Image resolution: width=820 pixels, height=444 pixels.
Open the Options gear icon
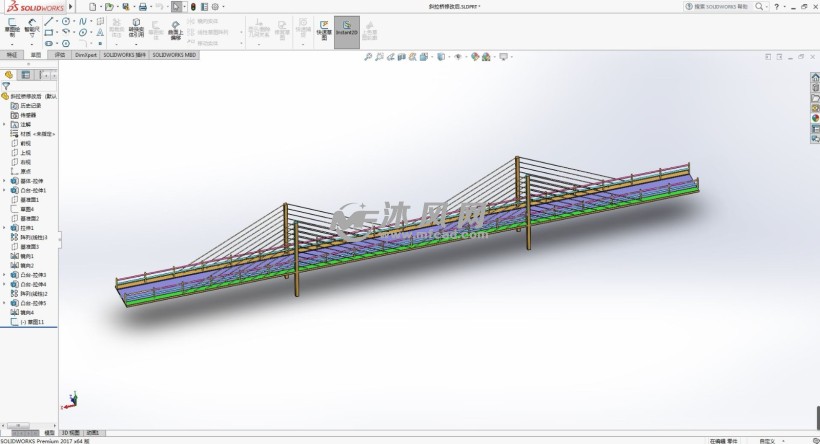(215, 7)
